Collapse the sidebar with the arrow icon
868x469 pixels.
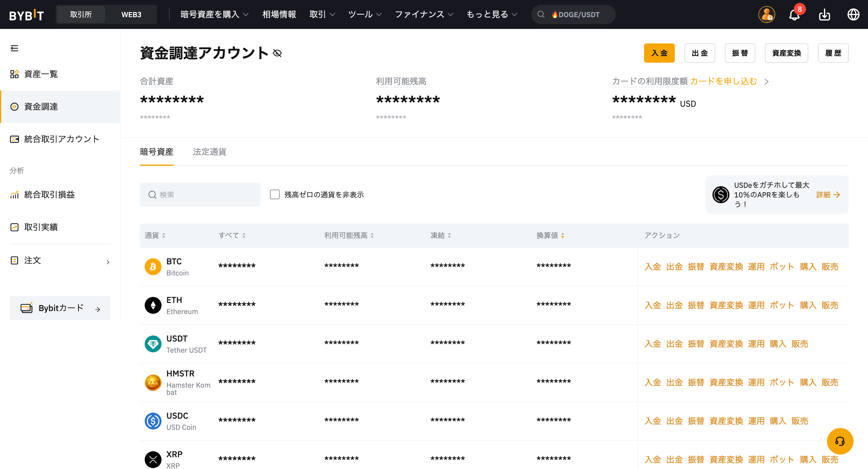[x=14, y=49]
